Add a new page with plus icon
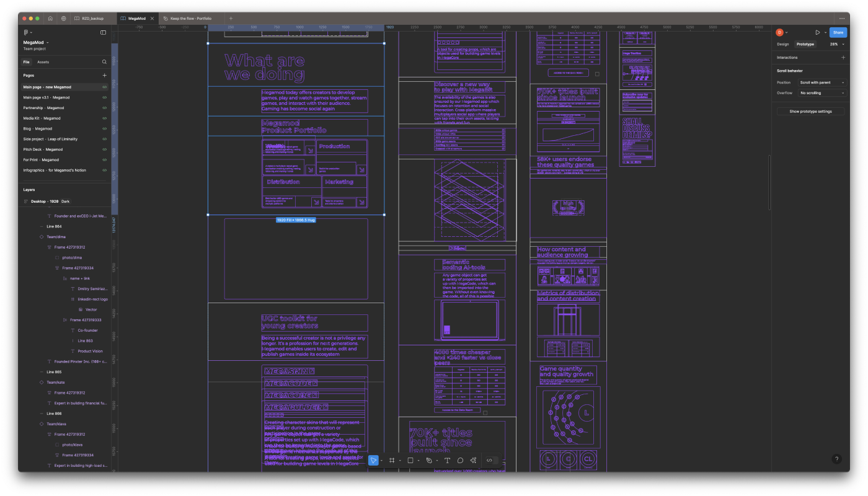This screenshot has width=868, height=496. pyautogui.click(x=104, y=75)
